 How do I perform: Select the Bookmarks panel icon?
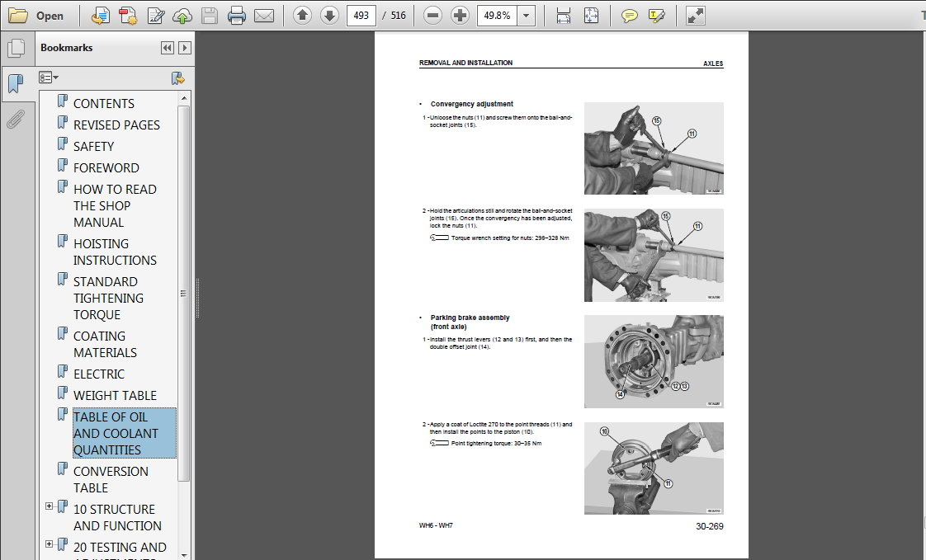tap(16, 84)
